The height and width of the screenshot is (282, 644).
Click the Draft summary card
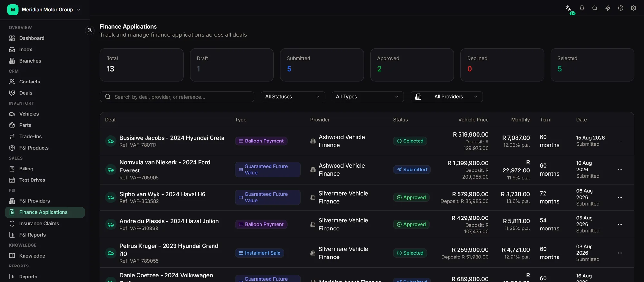click(x=232, y=65)
